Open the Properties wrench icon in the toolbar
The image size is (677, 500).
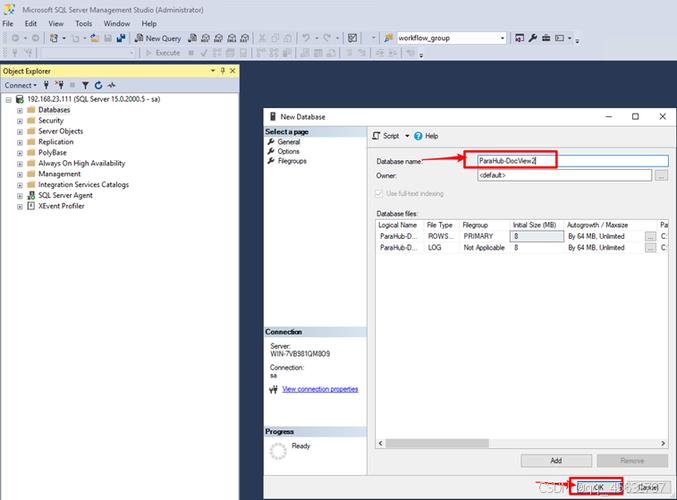click(533, 38)
